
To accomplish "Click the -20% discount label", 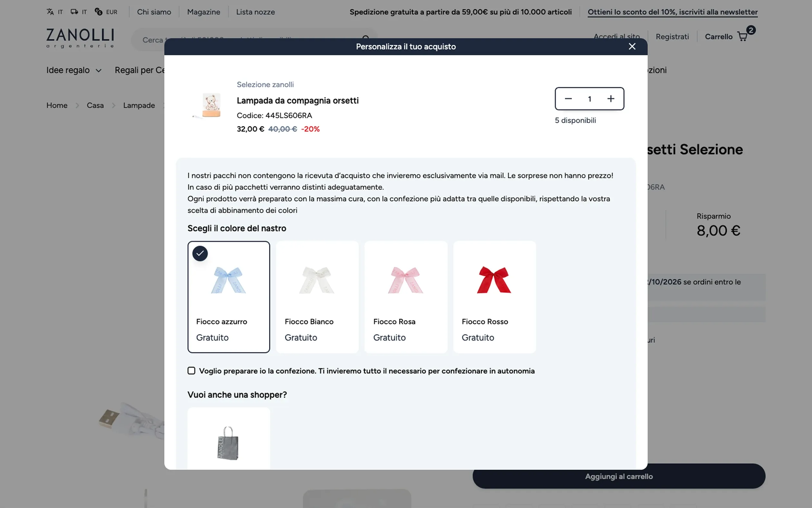I will (310, 129).
